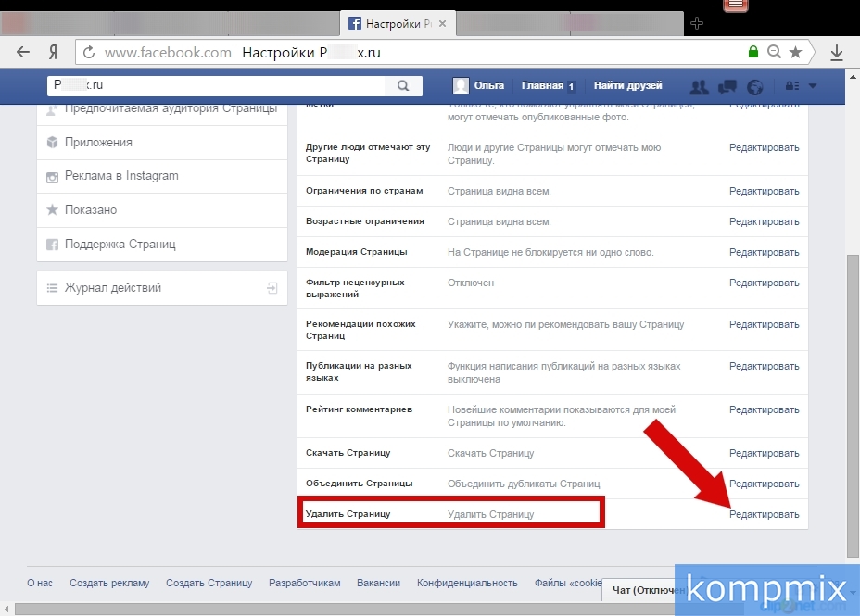The height and width of the screenshot is (616, 860).
Task: Edit Возрастные ограничения setting
Action: [x=764, y=221]
